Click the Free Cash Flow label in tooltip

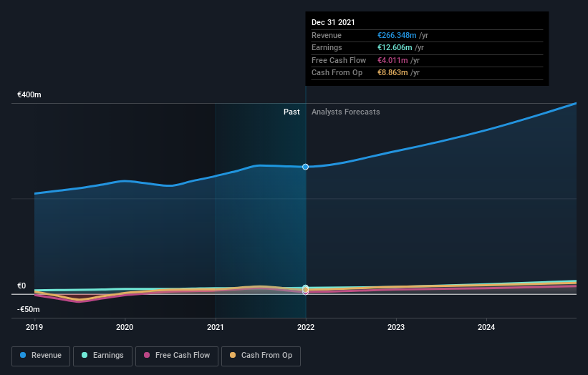coord(339,60)
